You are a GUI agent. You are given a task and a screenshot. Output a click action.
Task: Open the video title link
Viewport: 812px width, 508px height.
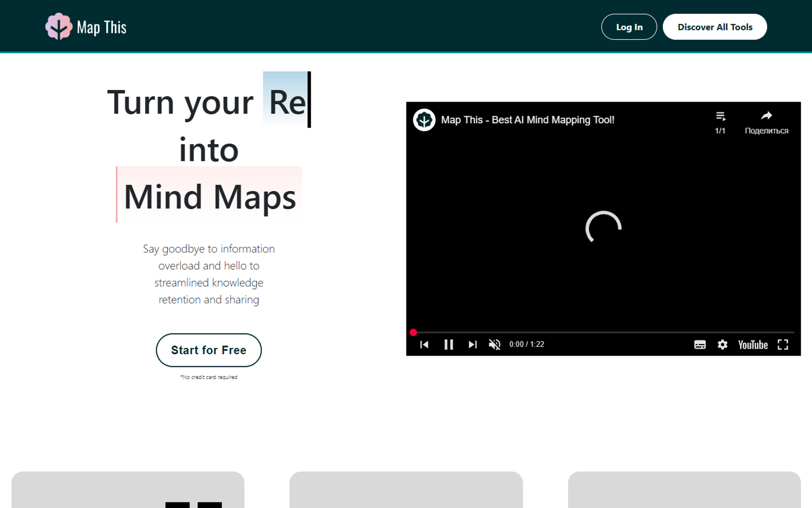click(x=528, y=120)
